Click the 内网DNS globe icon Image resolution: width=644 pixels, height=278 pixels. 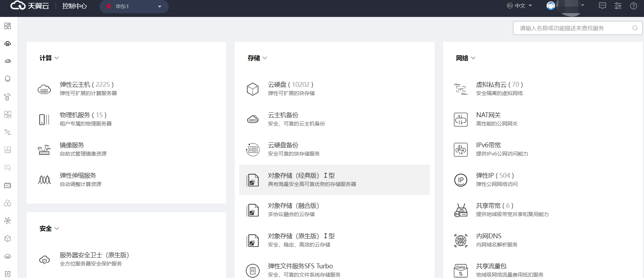pyautogui.click(x=460, y=240)
